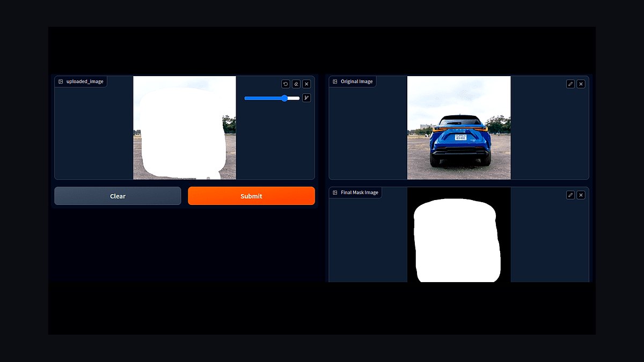Select the brush tool icon beside the slider
Screen dimensions: 644x362
(x=306, y=98)
